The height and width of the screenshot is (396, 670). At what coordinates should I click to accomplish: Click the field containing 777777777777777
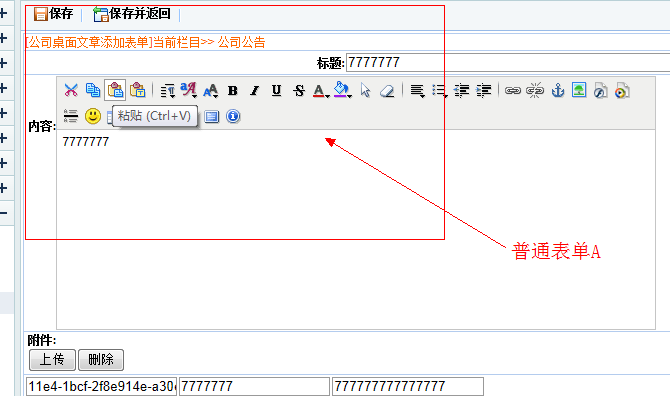408,386
